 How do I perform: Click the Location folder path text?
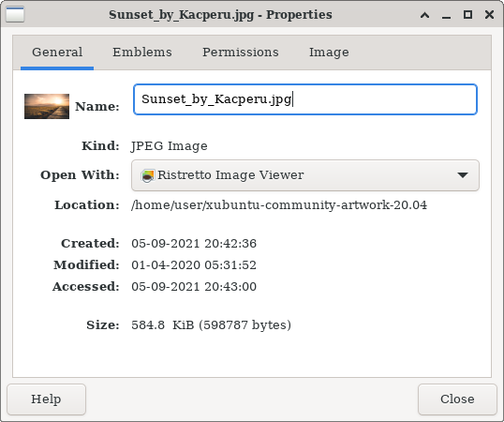(x=279, y=204)
